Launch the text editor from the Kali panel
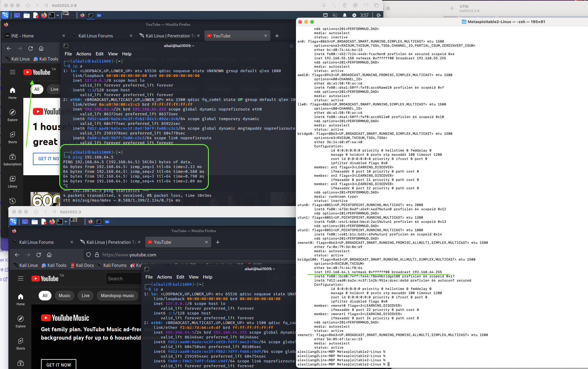Screen dimensions: 588x369 click(x=36, y=15)
